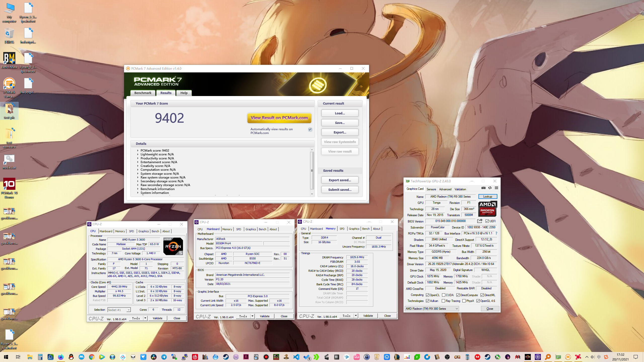The image size is (644, 362).
Task: Expand the Lightweight score detail row
Action: coord(138,154)
